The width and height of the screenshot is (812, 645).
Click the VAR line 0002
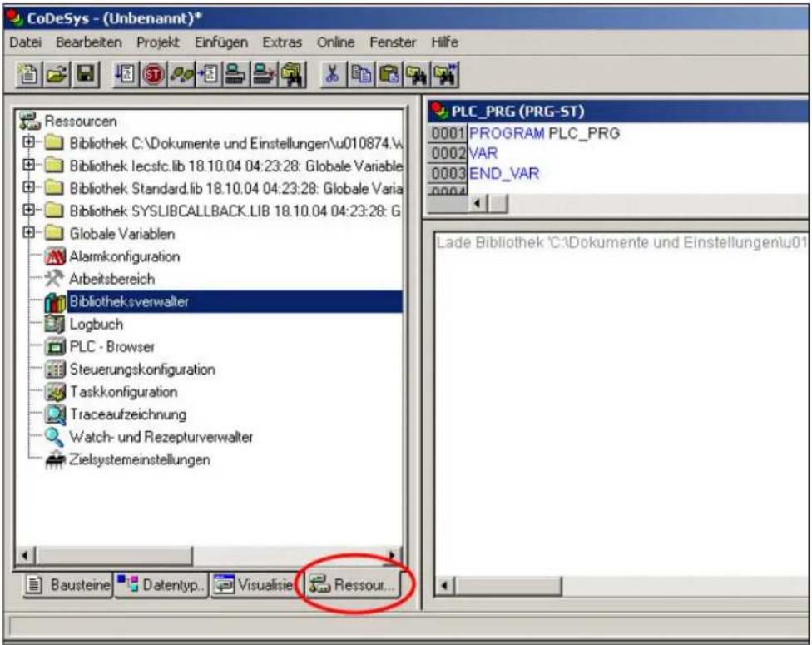(x=483, y=153)
